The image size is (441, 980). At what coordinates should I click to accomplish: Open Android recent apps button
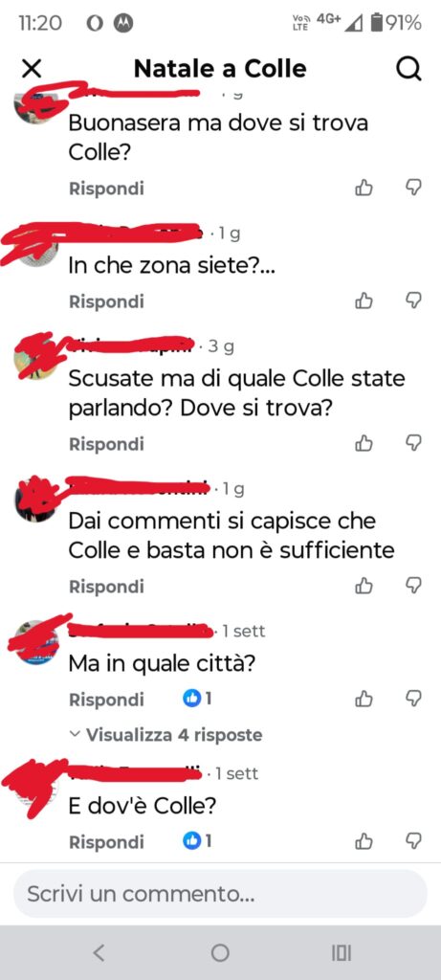click(342, 952)
